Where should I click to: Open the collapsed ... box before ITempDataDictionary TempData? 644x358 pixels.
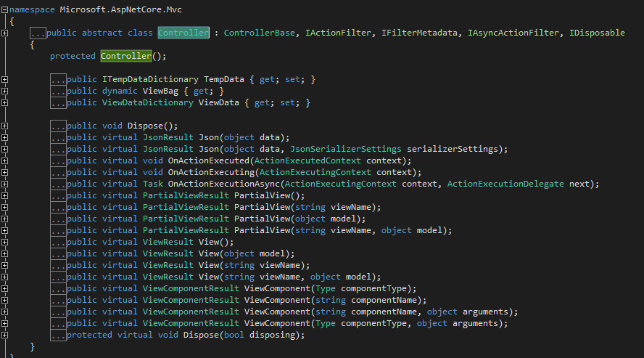coord(58,79)
